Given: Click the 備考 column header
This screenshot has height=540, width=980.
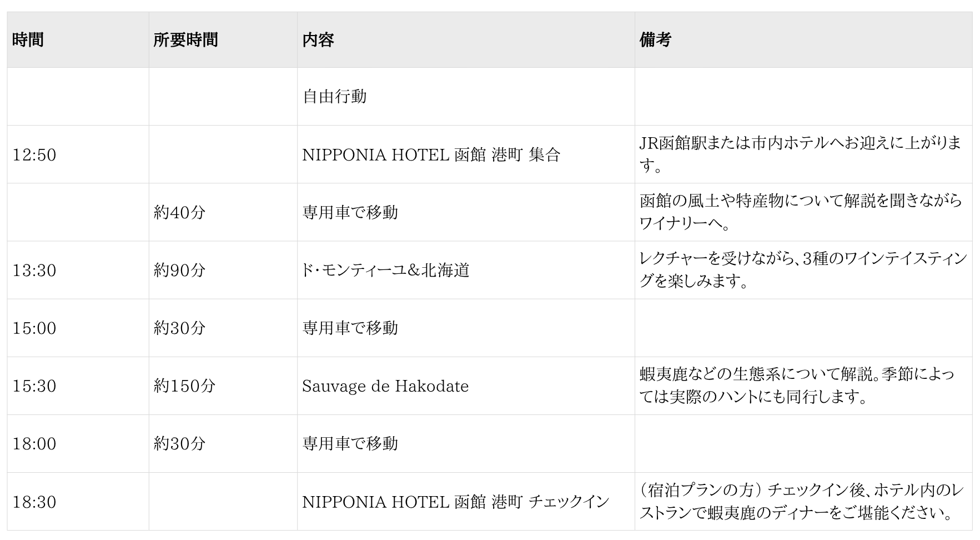Looking at the screenshot, I should coord(655,40).
